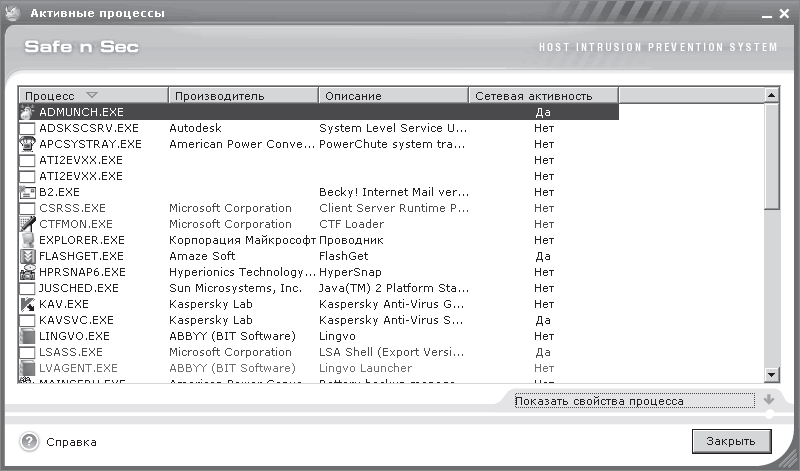Click the KAV.EXE Kaspersky icon
The height and width of the screenshot is (471, 800).
click(x=27, y=304)
